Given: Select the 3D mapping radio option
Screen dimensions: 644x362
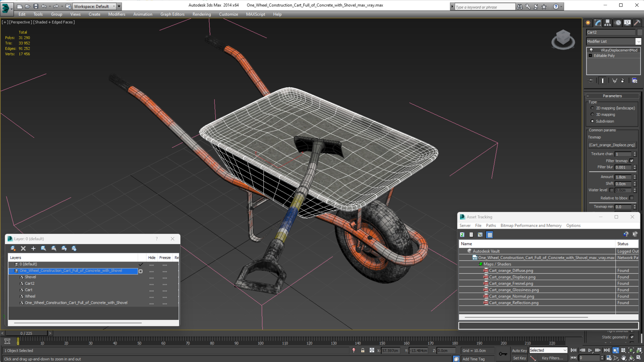Looking at the screenshot, I should [592, 114].
